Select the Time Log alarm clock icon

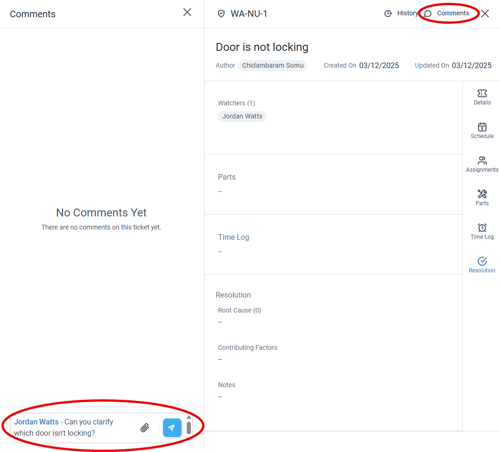pos(482,231)
